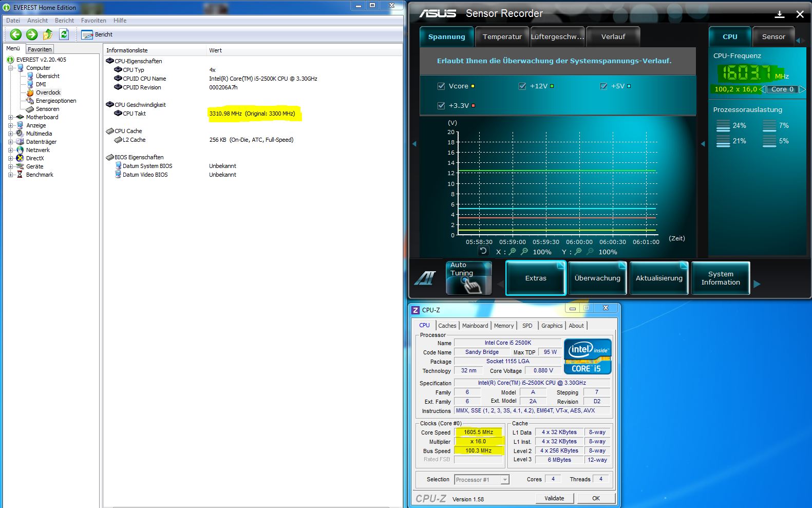
Task: Click the right scroll arrow after System Information
Action: [x=757, y=284]
